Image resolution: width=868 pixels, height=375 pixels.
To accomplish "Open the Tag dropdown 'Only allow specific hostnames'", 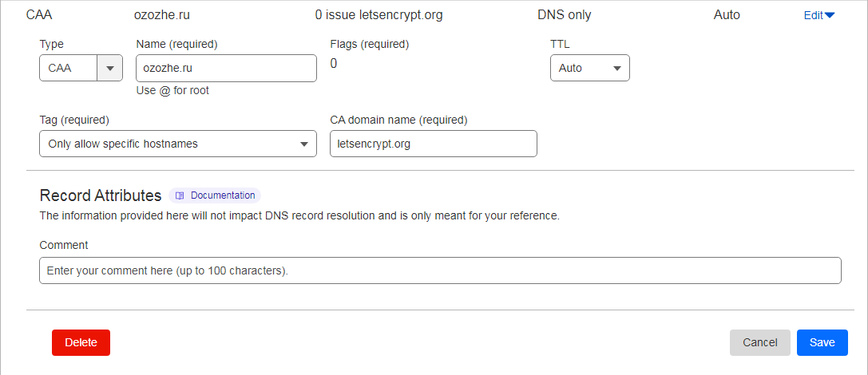I will coord(177,144).
